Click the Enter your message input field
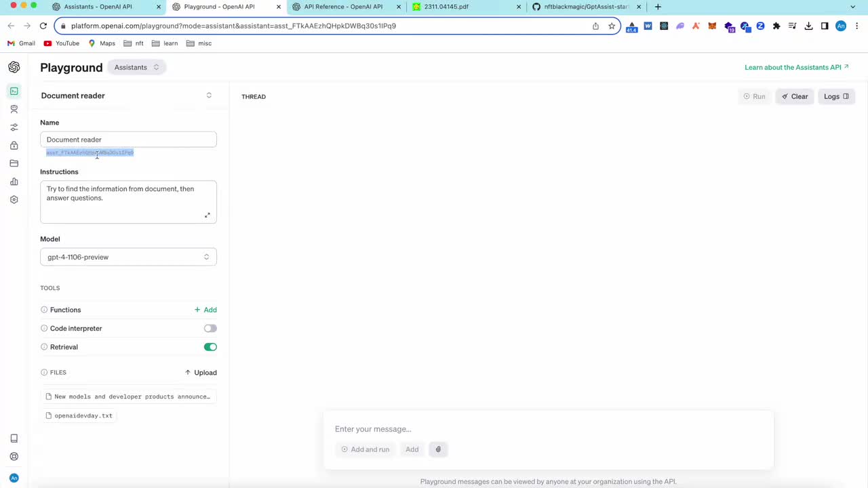Image resolution: width=868 pixels, height=488 pixels. 548,429
